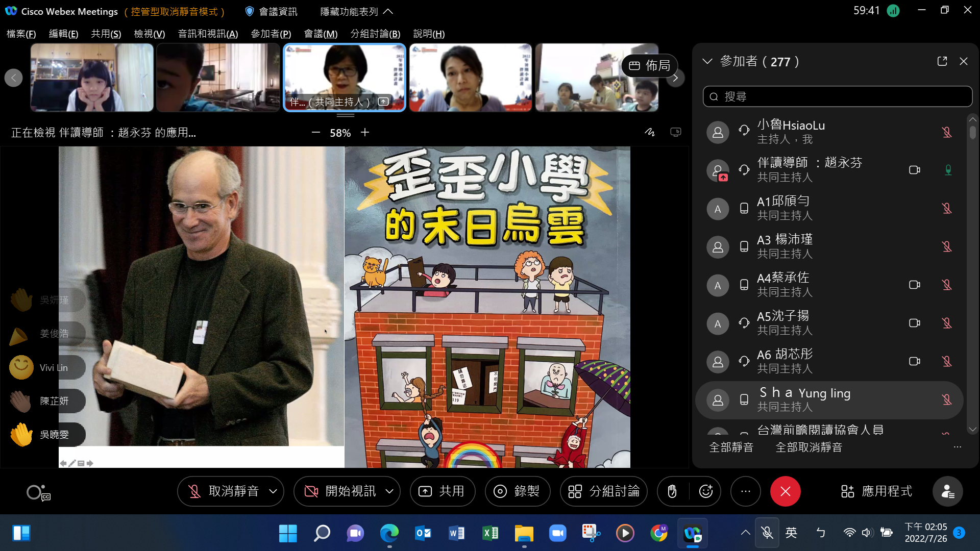
Task: Show previous video thumbnails arrow
Action: pyautogui.click(x=13, y=78)
